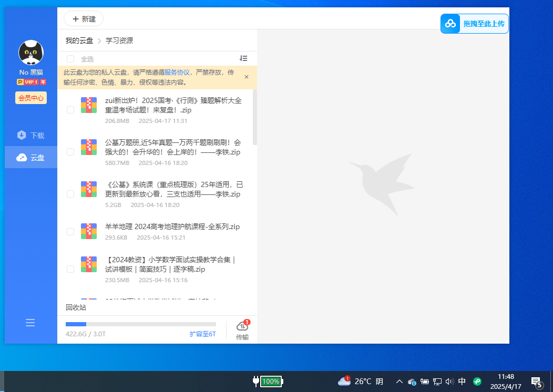Viewport: 553px width, 392px height.
Task: Click zip icon of 《公基》系统课 file
Action: tap(89, 189)
